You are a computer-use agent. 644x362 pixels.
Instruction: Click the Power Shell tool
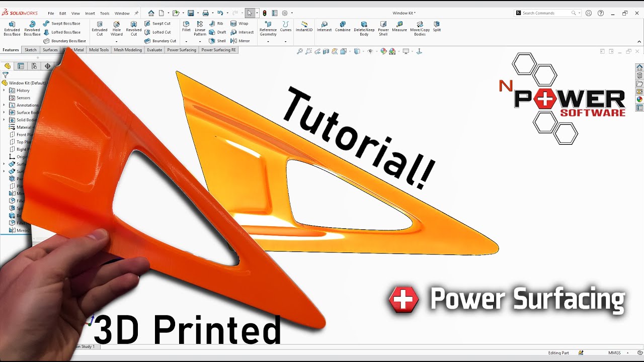coord(383,29)
